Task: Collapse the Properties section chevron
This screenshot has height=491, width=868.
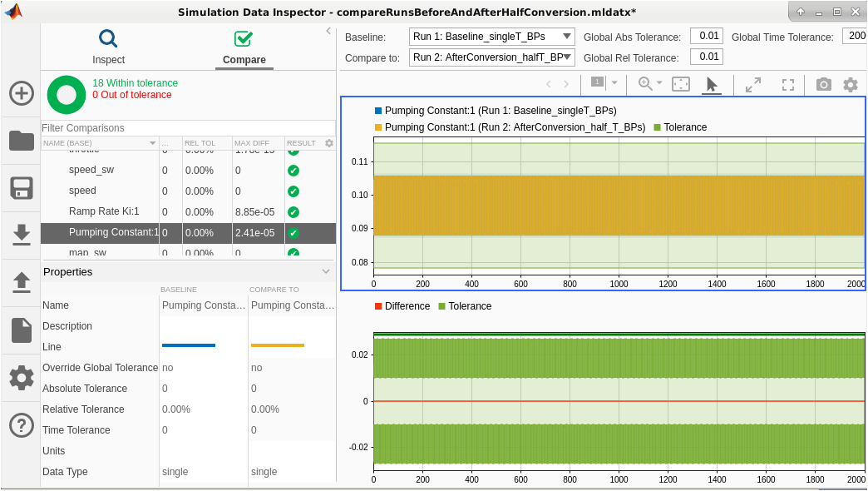Action: pos(326,272)
